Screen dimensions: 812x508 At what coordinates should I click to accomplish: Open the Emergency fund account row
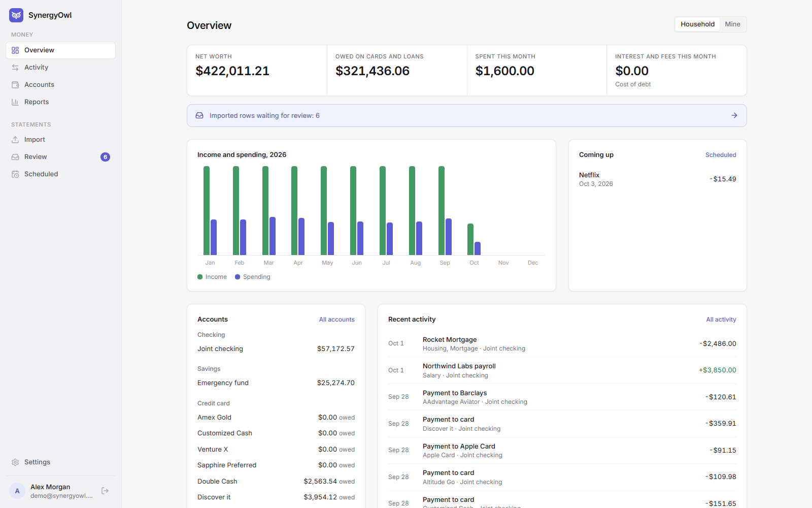click(x=276, y=383)
